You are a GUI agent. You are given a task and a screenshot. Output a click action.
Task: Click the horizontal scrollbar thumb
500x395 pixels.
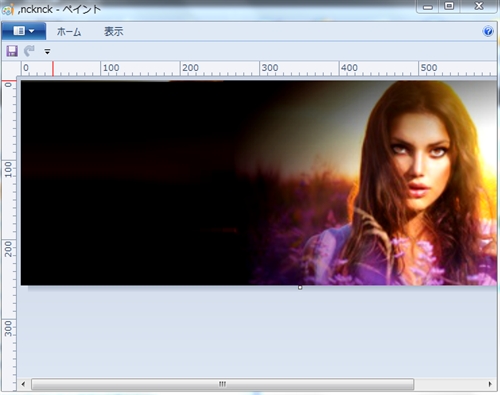pyautogui.click(x=223, y=384)
